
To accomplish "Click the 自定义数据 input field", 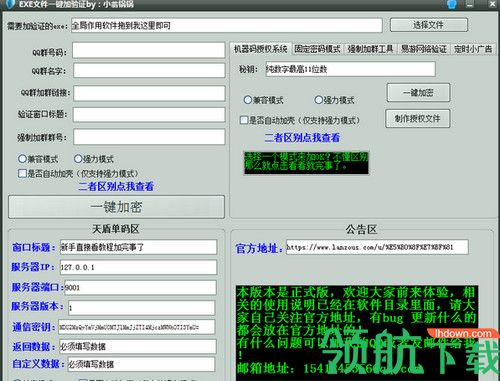I will pyautogui.click(x=141, y=364).
